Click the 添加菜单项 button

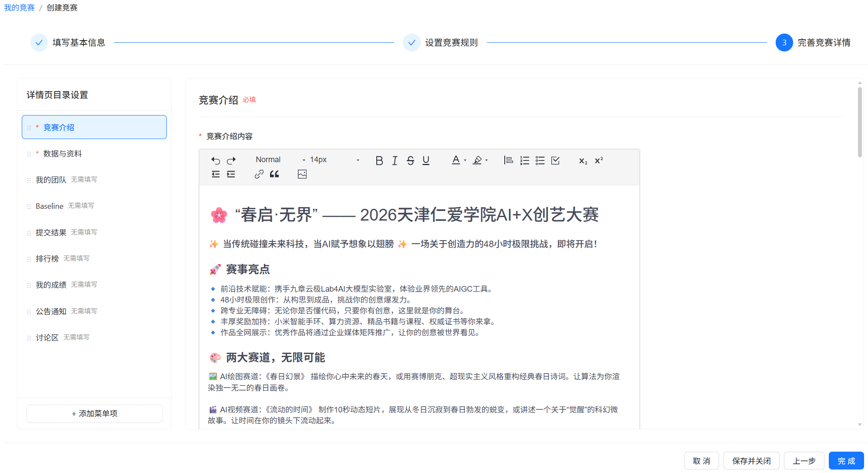click(94, 414)
